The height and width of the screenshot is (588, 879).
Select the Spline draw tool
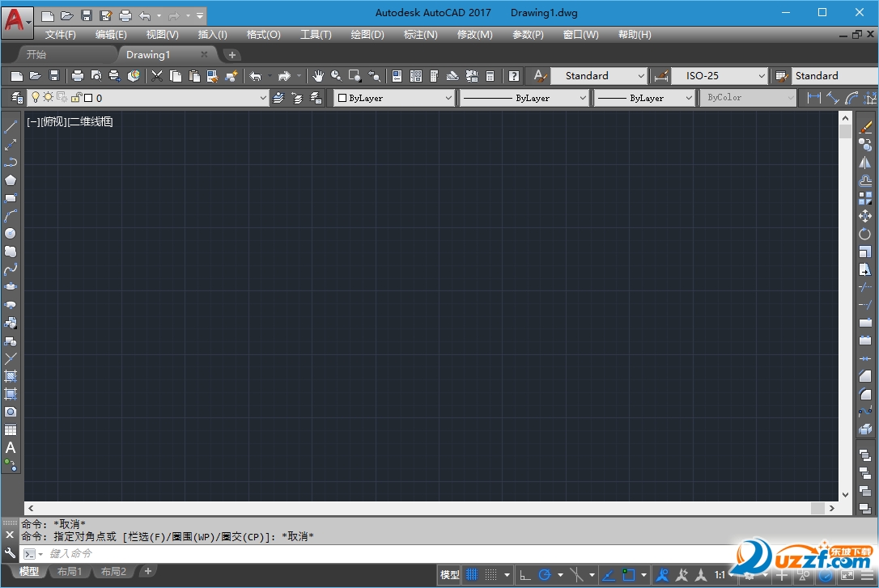11,269
